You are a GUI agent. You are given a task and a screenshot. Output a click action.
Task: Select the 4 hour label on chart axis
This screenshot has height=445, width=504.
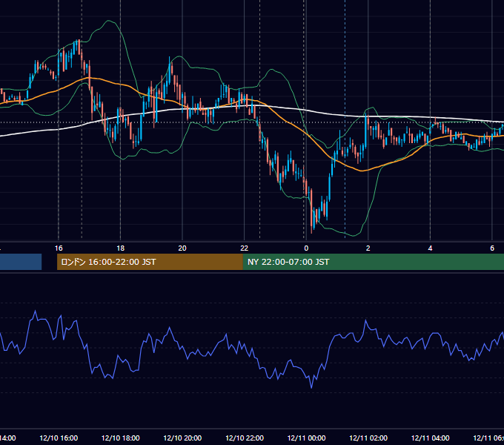pos(430,248)
